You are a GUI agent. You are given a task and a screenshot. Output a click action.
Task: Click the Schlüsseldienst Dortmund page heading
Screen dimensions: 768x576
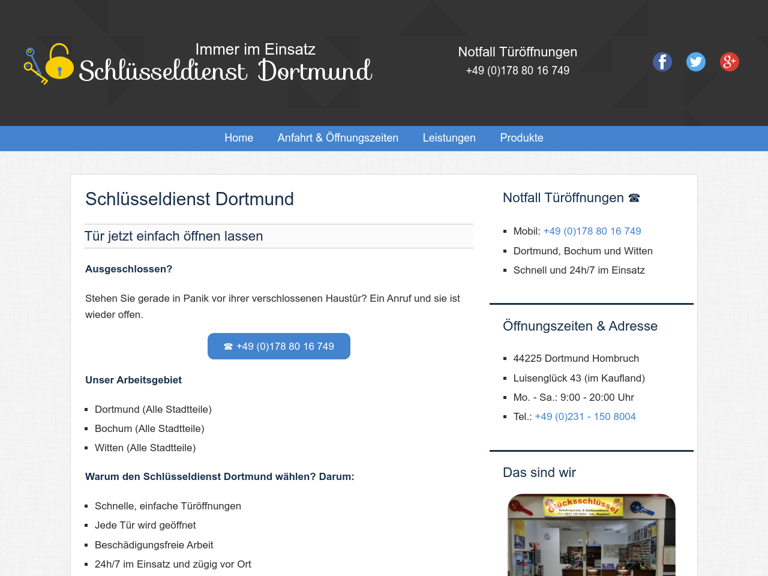pos(189,199)
